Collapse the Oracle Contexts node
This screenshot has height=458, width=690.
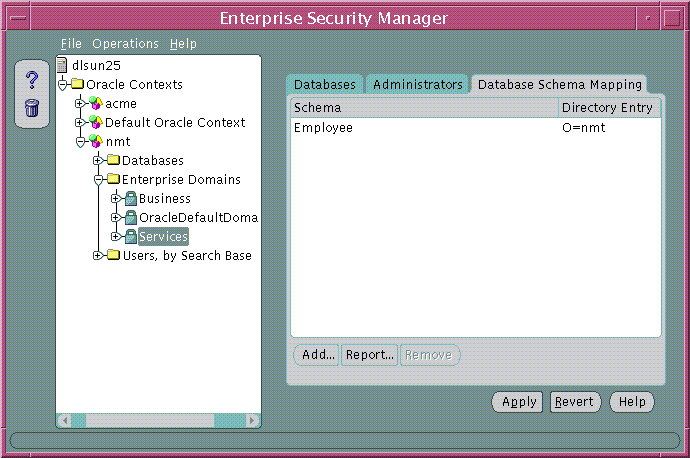[x=62, y=84]
